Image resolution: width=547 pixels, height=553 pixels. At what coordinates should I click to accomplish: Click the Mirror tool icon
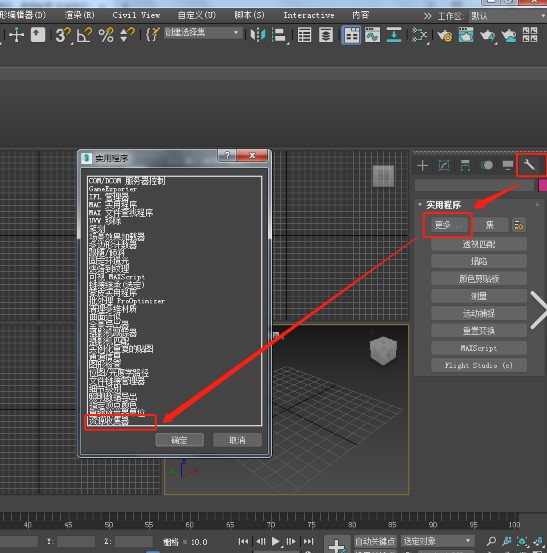point(258,35)
